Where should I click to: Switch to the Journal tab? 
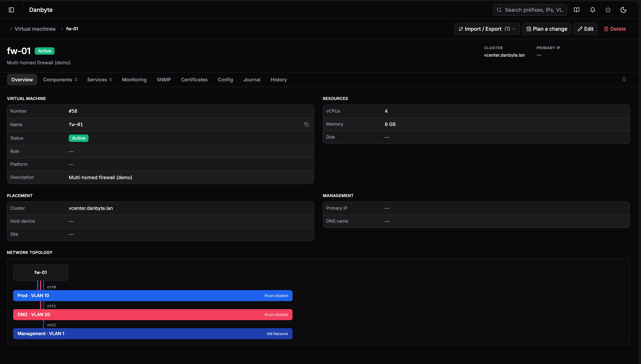(252, 80)
